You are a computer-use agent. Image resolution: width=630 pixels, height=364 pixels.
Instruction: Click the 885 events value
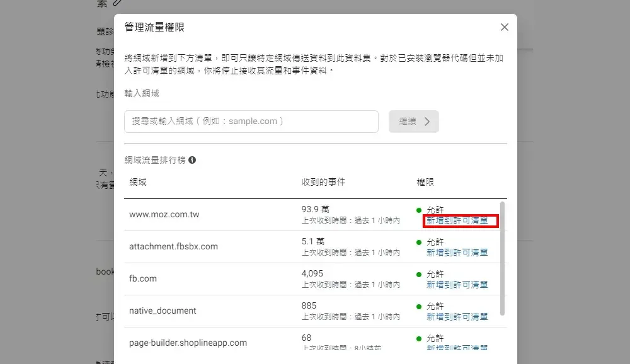coord(309,305)
